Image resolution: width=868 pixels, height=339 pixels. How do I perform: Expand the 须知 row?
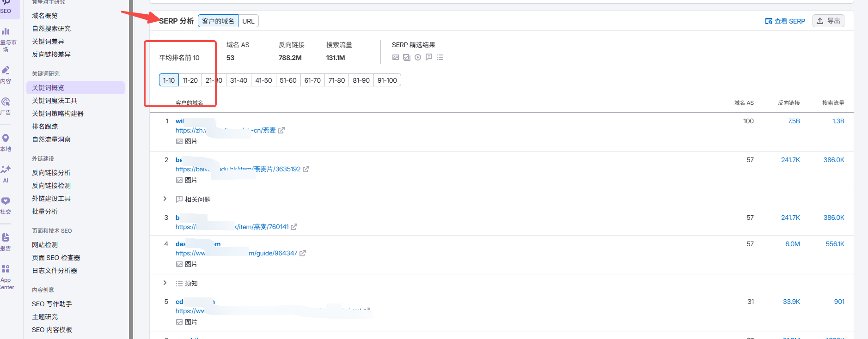pos(165,283)
